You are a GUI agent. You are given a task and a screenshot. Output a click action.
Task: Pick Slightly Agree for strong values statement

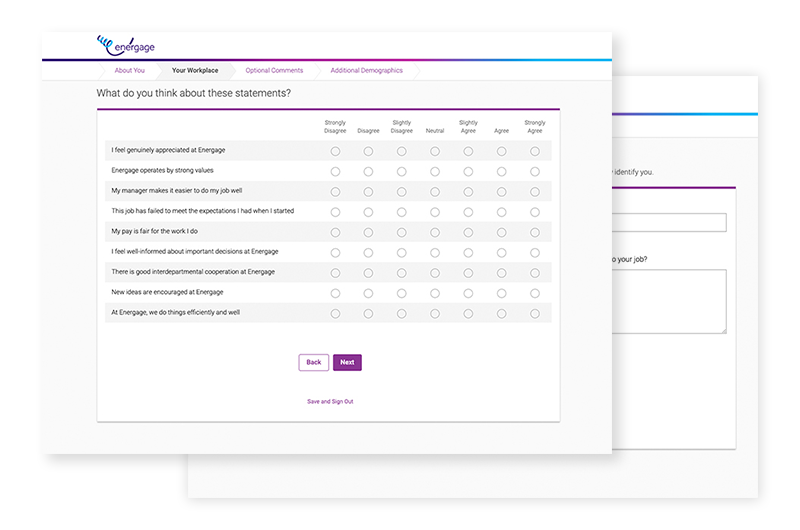pos(468,171)
